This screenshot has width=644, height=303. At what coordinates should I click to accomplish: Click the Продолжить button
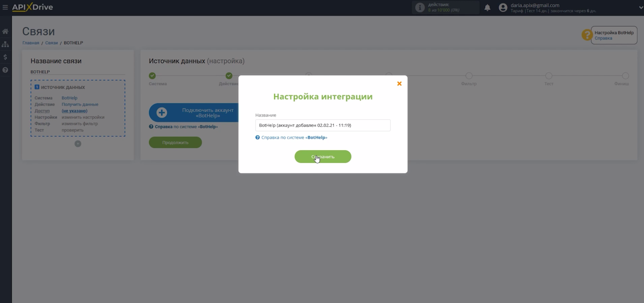tap(175, 142)
